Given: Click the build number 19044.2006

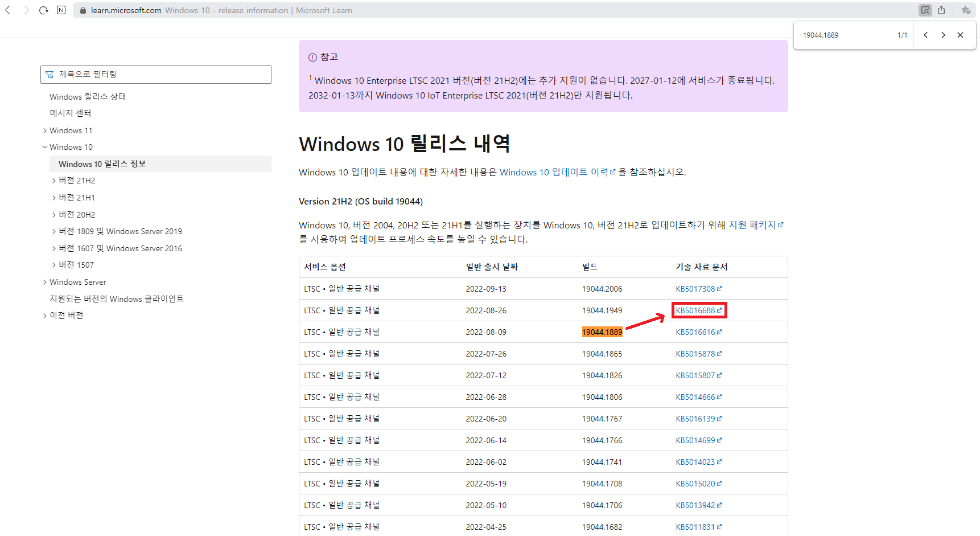Looking at the screenshot, I should pos(602,289).
